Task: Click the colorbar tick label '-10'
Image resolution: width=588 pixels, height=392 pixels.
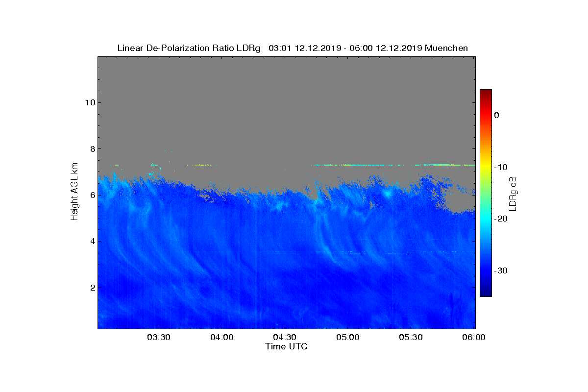Action: point(500,167)
